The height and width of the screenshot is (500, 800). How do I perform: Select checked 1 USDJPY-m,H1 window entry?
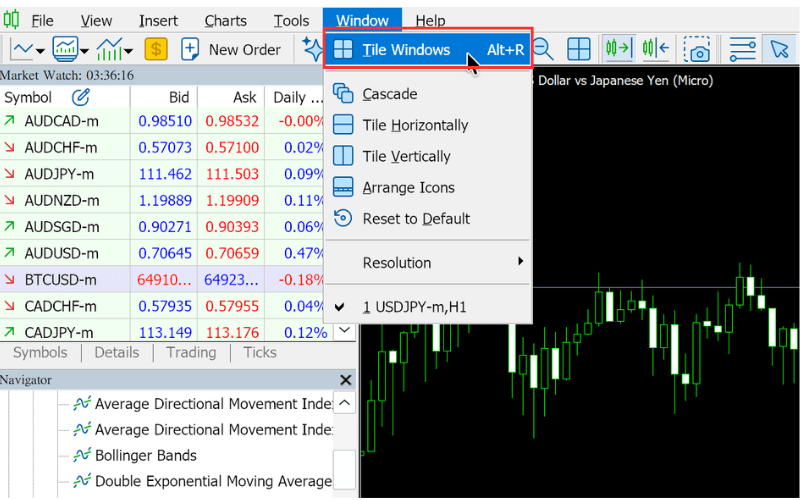428,307
